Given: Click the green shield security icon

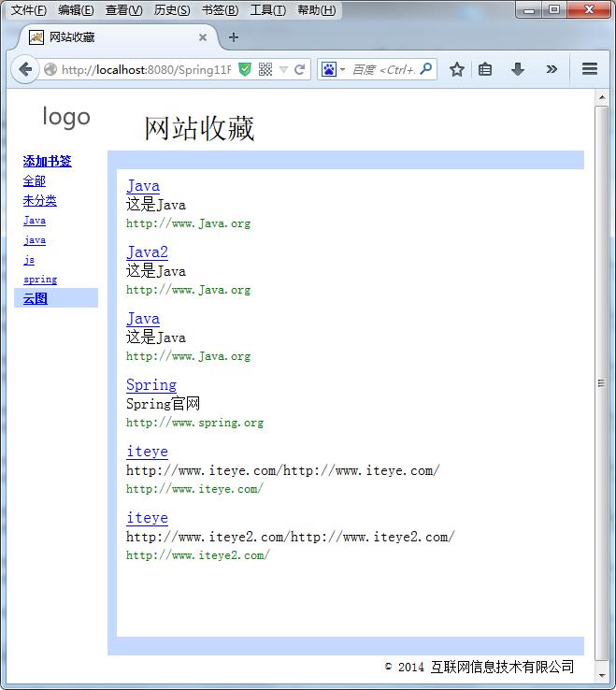Looking at the screenshot, I should (245, 69).
